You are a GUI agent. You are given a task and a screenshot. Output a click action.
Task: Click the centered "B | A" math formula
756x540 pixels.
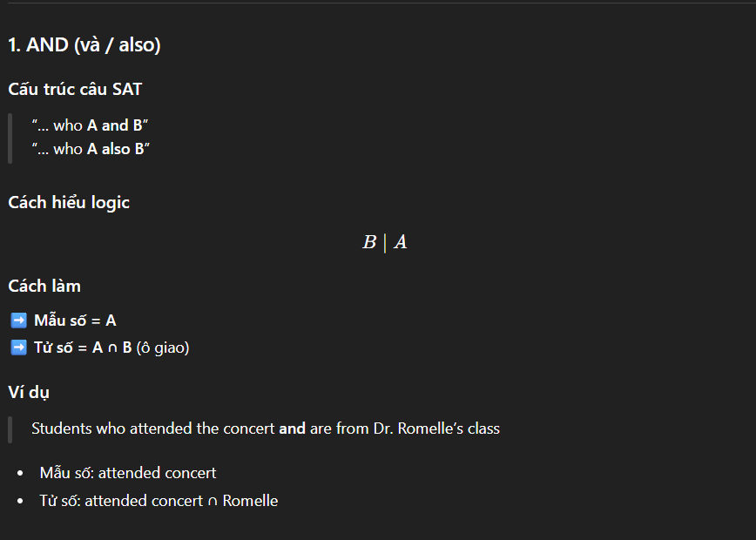384,242
